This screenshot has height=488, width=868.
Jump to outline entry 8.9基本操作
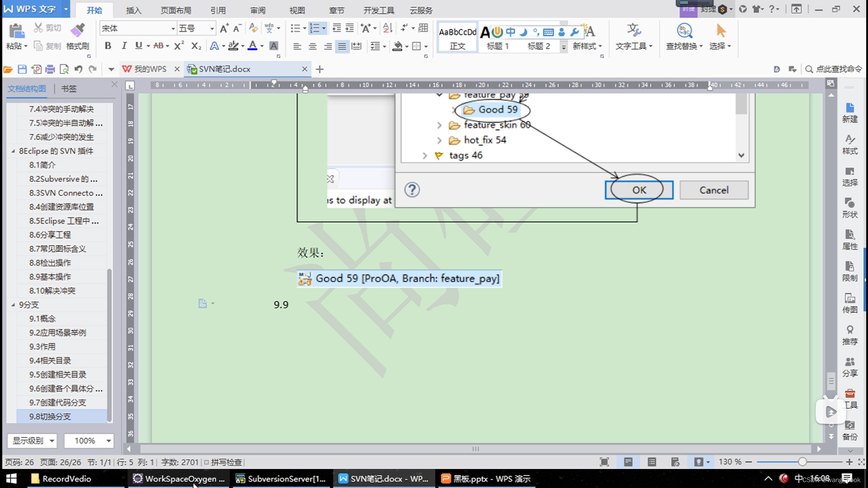[50, 277]
